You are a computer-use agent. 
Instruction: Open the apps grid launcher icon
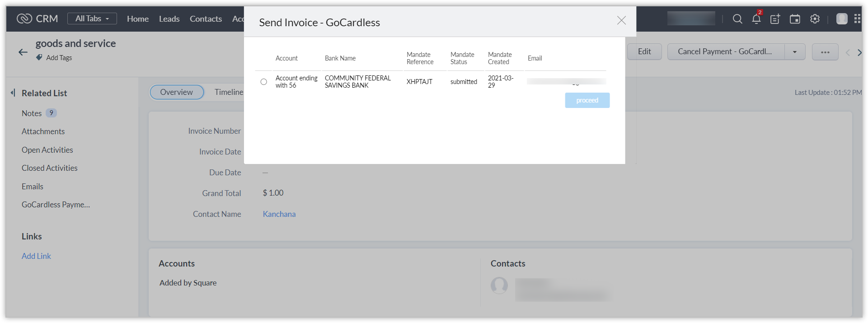tap(857, 19)
